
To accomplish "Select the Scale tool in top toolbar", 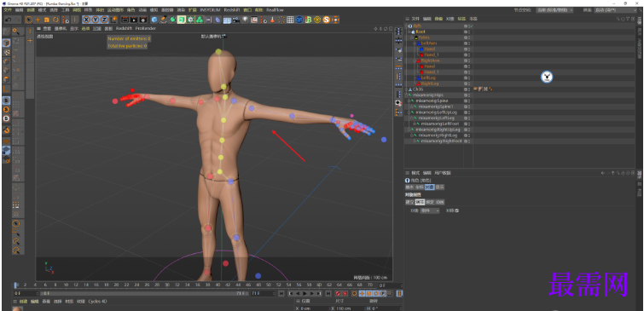I will (47, 20).
